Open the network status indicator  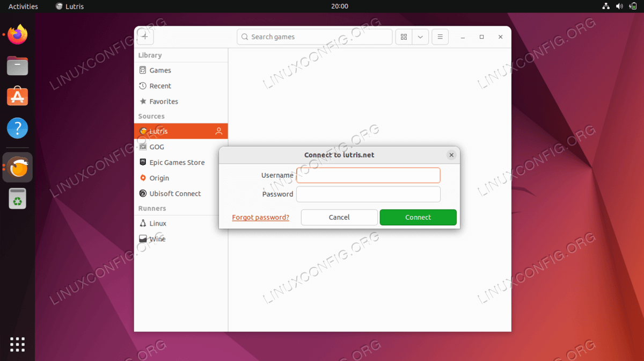606,6
